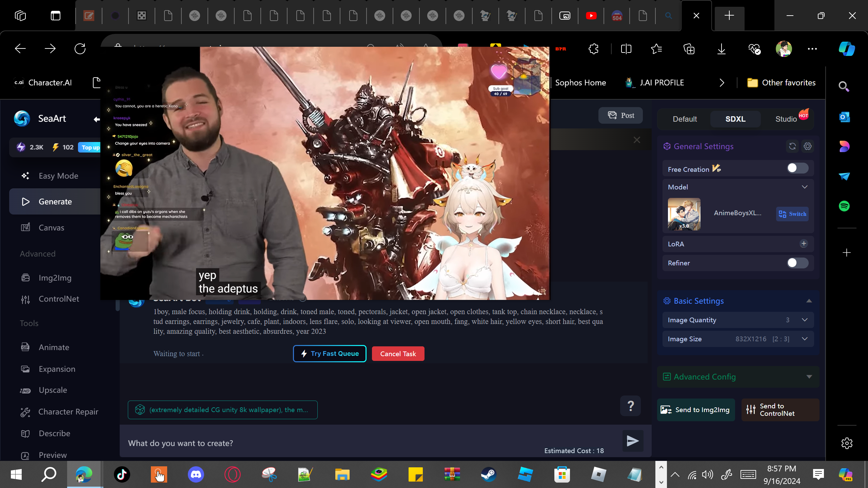The image size is (868, 488).
Task: Click the extremely detailed CG prompt suggestion
Action: pyautogui.click(x=223, y=410)
